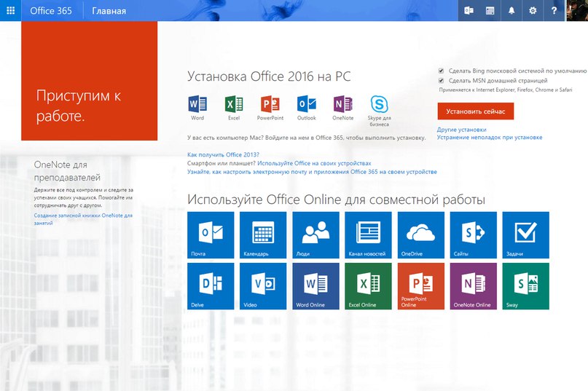The image size is (588, 391).
Task: Open the Календарь tile
Action: [263, 235]
